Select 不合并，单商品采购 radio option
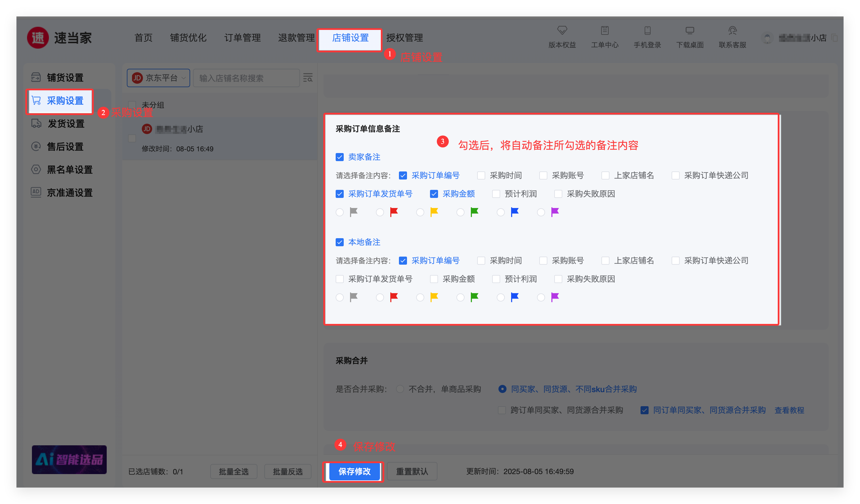The image size is (860, 504). pyautogui.click(x=400, y=389)
